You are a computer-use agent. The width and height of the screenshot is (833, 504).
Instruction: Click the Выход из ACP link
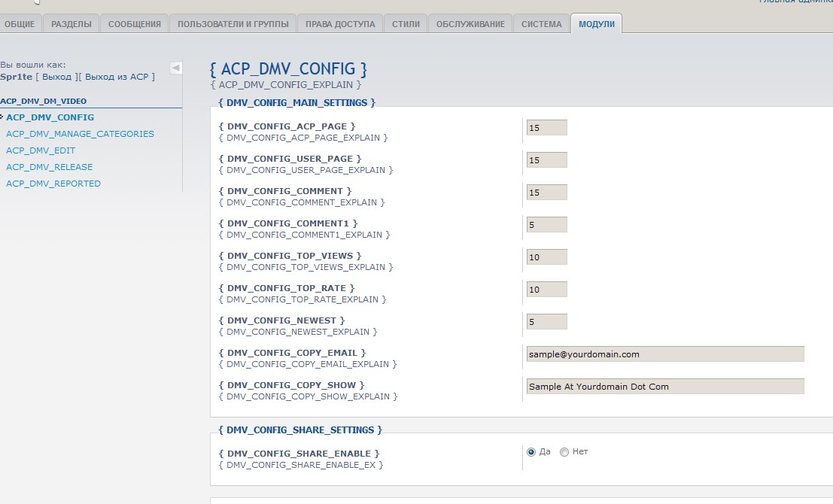[x=117, y=77]
